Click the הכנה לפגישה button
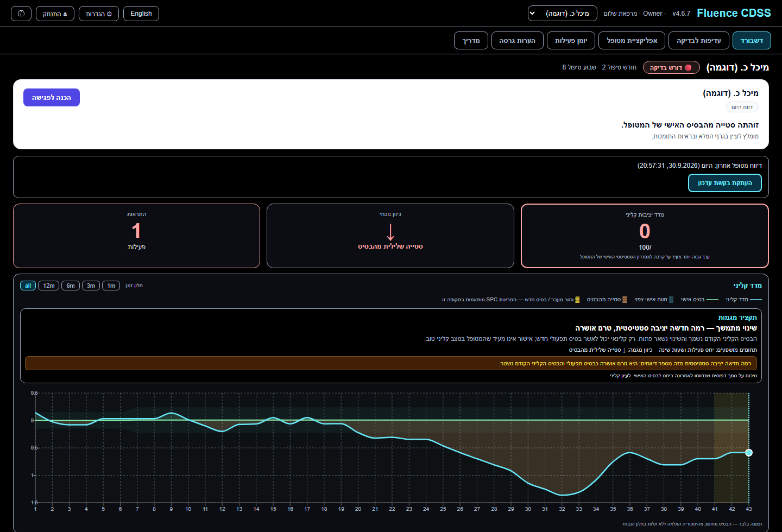Screen dimensions: 782x532 pos(52,98)
